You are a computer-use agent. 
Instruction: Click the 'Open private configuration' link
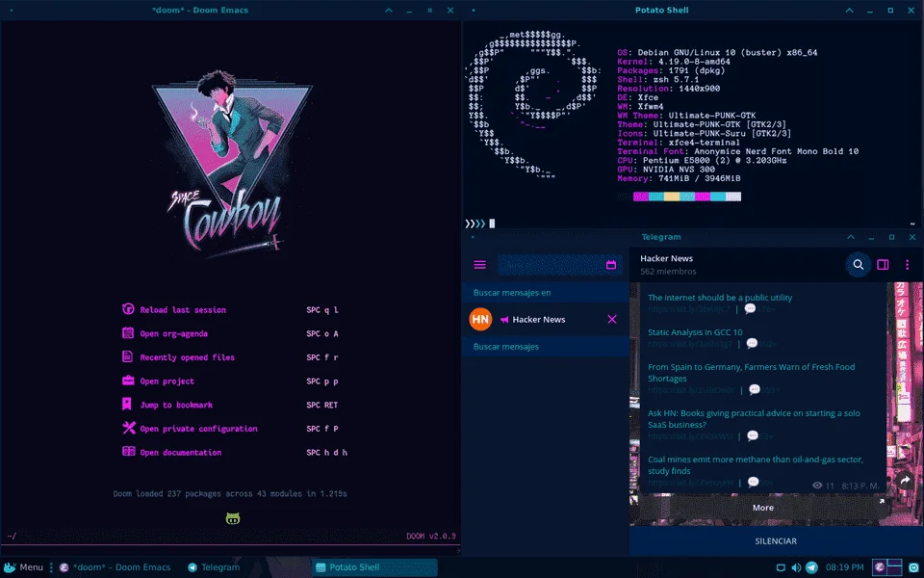(x=198, y=429)
